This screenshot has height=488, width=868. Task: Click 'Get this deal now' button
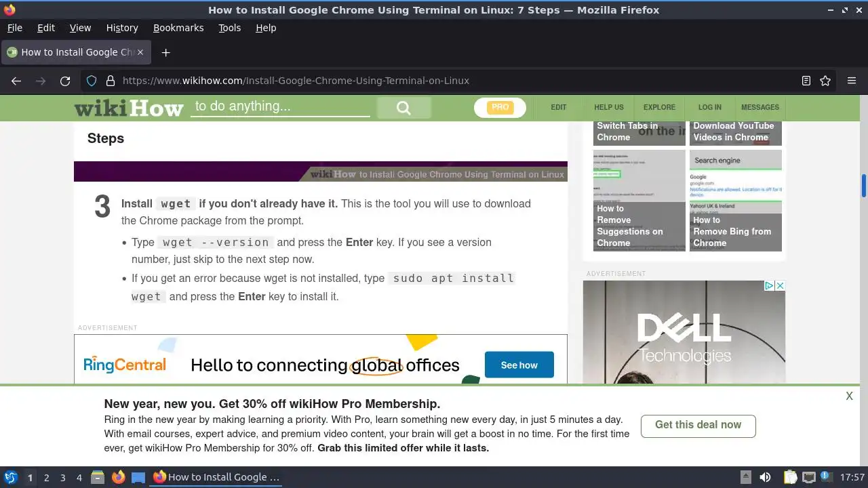698,426
